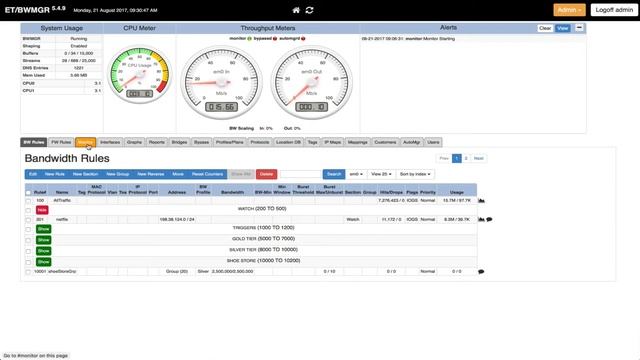640x360 pixels.
Task: Open the Admin dropdown menu
Action: (569, 10)
